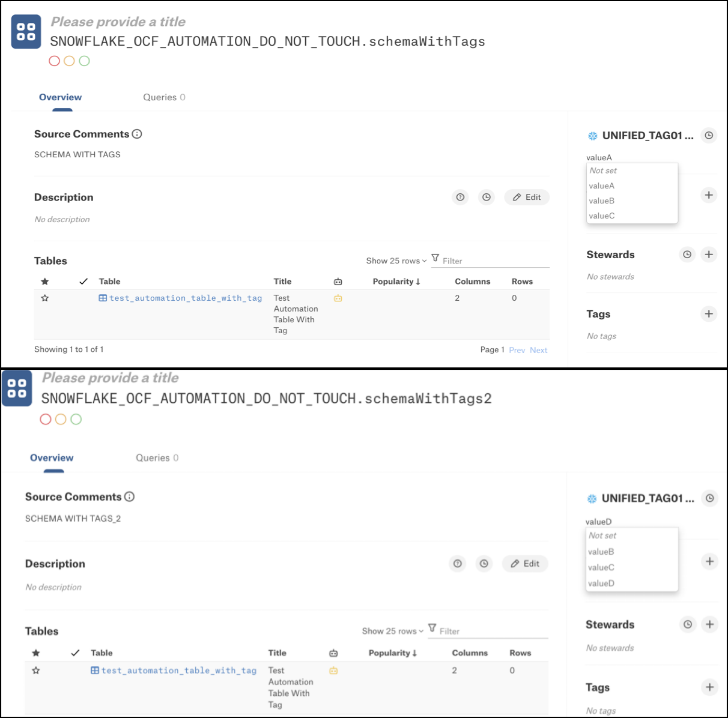Open UNIFIED_TAG01 history clock in schemaWithTags2

click(710, 498)
